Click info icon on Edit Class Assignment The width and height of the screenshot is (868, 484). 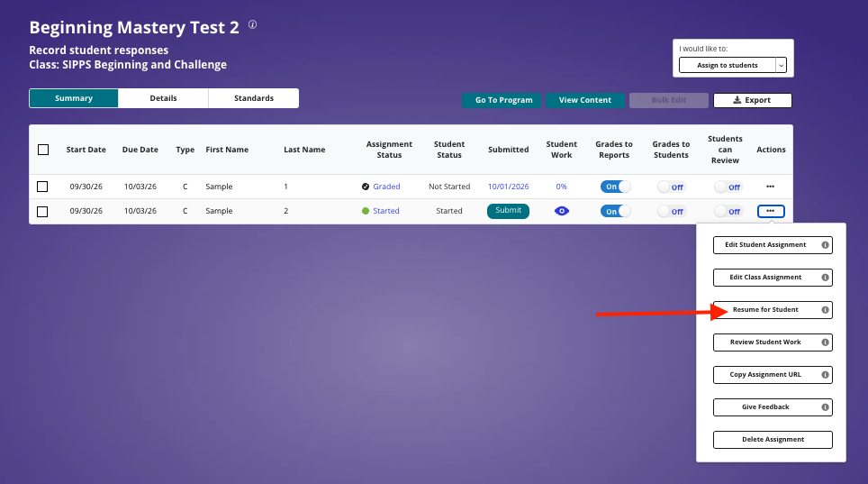click(x=825, y=278)
